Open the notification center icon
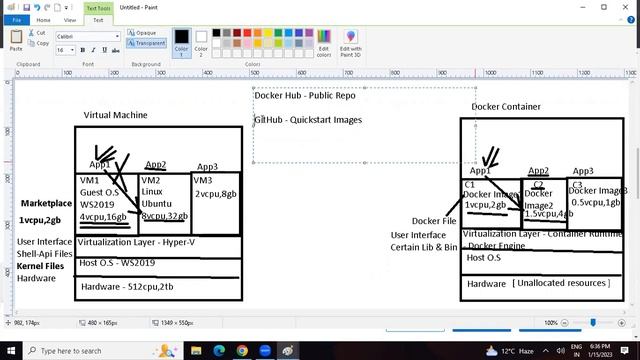 tap(624, 351)
